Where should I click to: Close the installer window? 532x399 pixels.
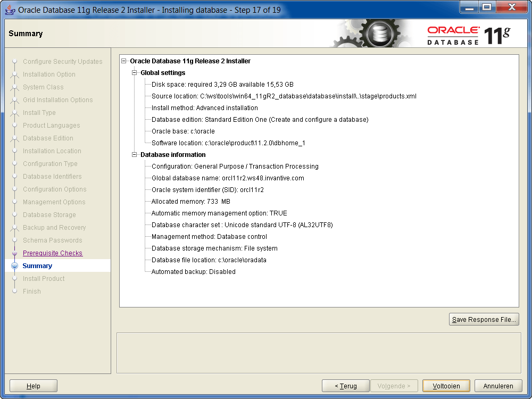coord(512,7)
